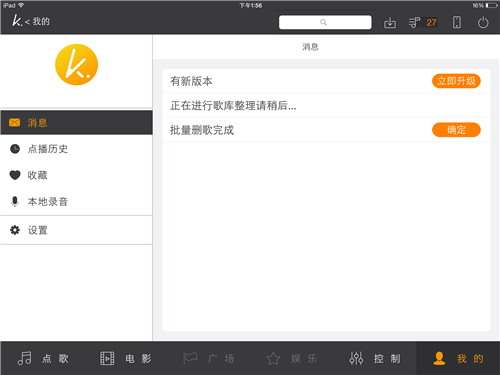Click the envelope icon beside 消息
The image size is (500, 375).
[14, 123]
